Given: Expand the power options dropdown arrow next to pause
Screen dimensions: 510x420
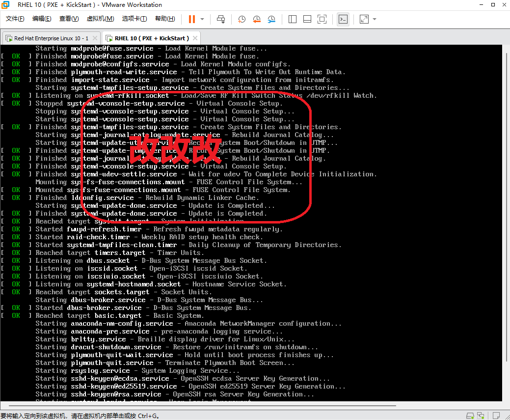Looking at the screenshot, I should click(x=202, y=19).
